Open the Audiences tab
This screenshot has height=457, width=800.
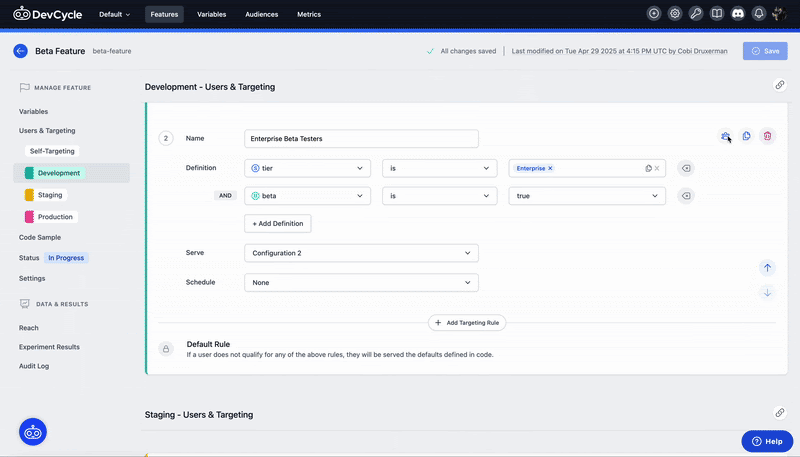261,15
